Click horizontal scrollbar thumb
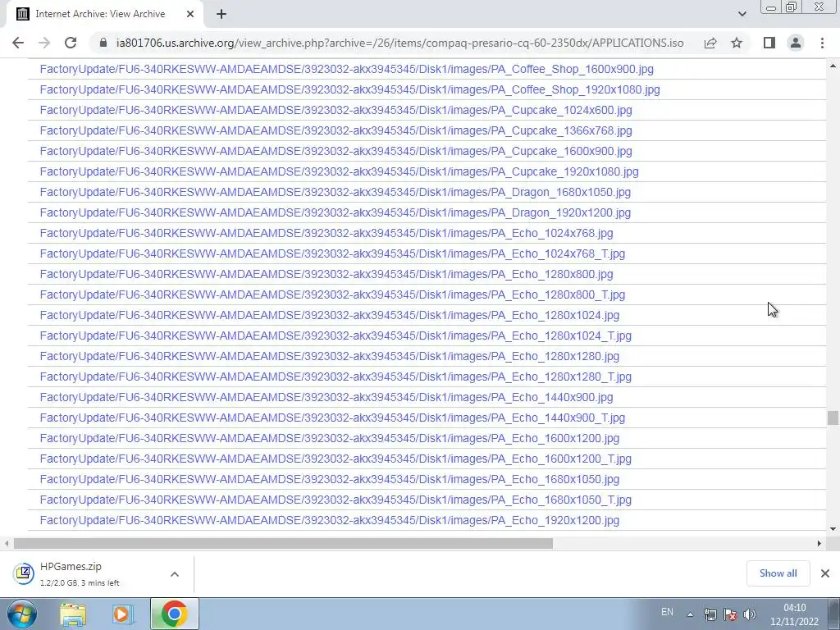Image resolution: width=840 pixels, height=630 pixels. tap(283, 543)
